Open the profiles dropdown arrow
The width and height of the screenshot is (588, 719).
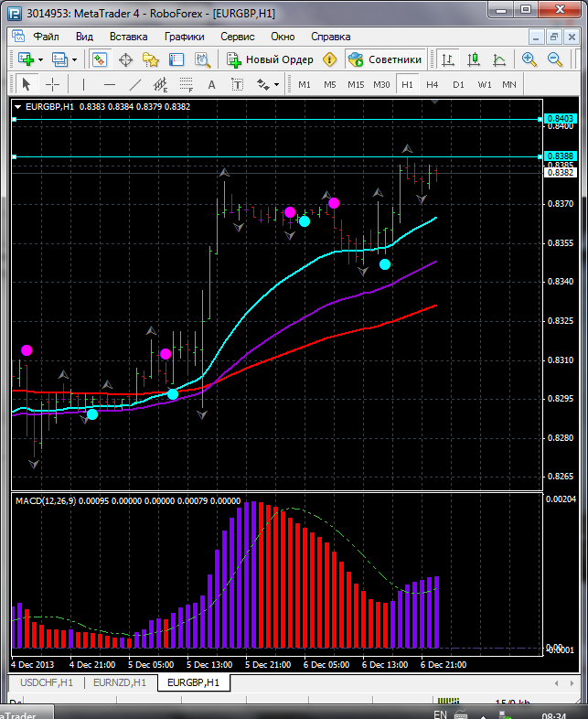pos(75,59)
